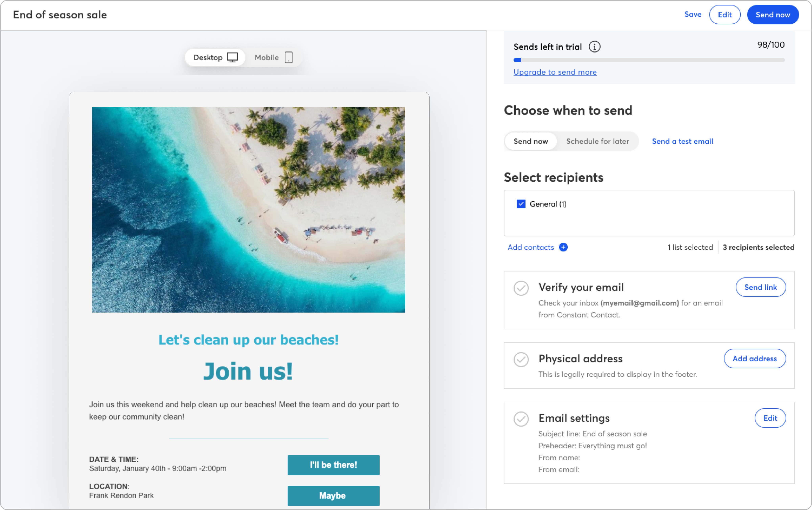This screenshot has height=510, width=812.
Task: Click the blue Send now button in header
Action: point(773,15)
